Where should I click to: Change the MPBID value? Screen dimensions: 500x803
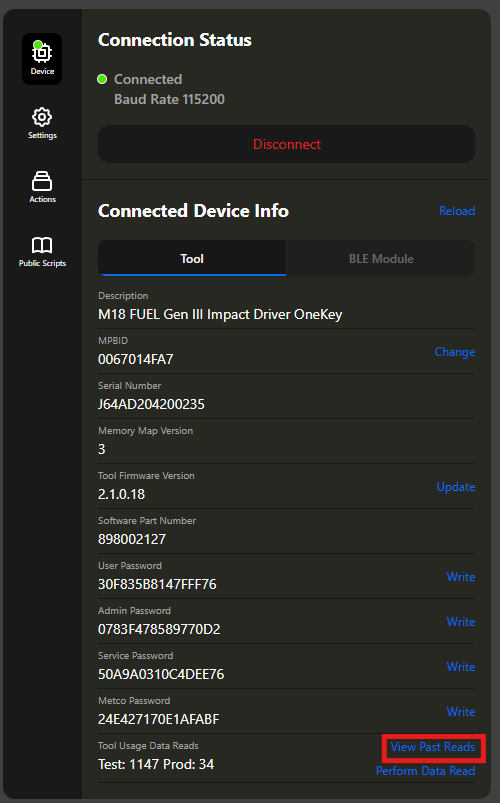point(455,352)
